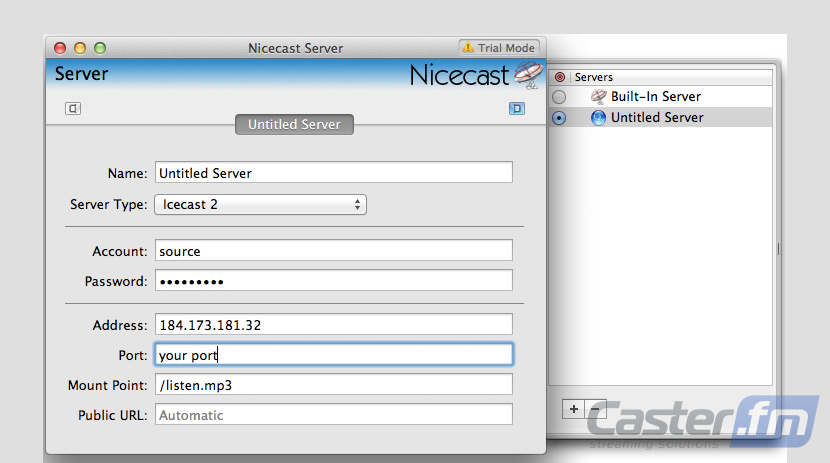This screenshot has width=830, height=463.
Task: Click the Untitled Server tab label
Action: [294, 124]
